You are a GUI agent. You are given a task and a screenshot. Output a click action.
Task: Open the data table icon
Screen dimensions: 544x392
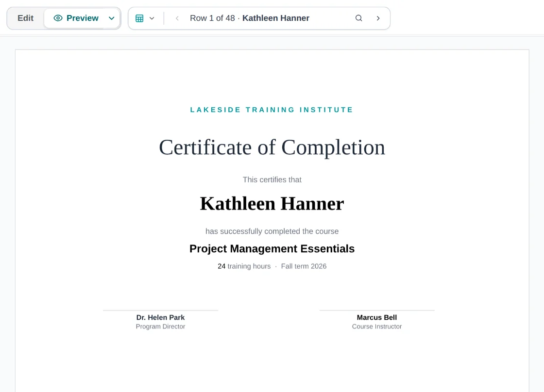pyautogui.click(x=139, y=18)
